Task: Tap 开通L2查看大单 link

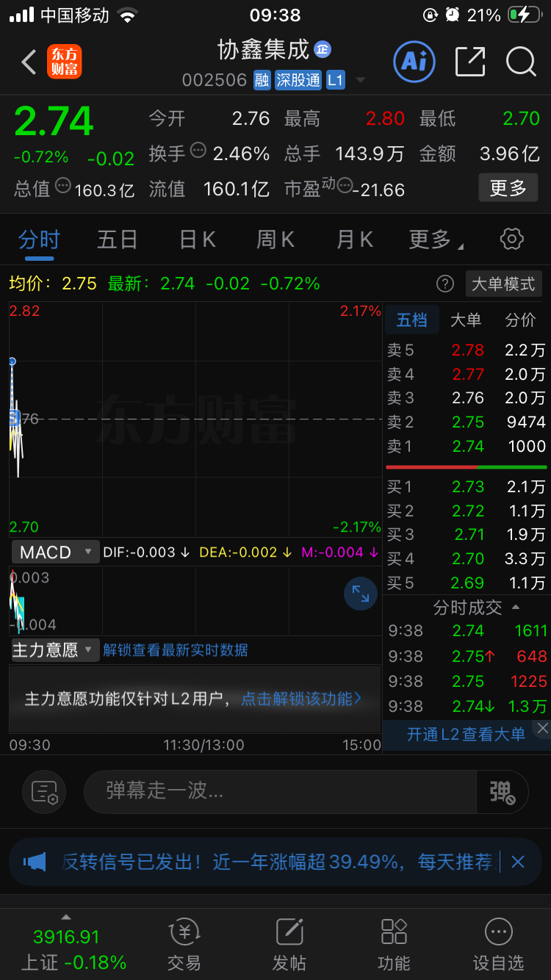Action: pos(466,734)
